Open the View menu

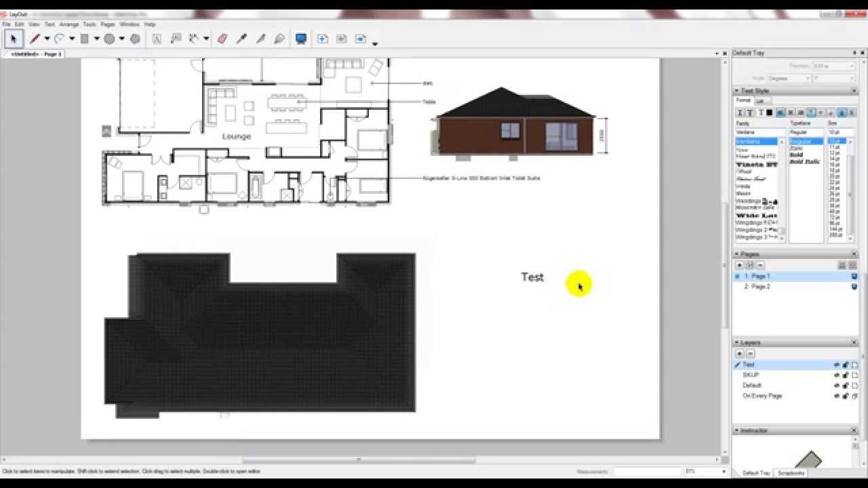coord(34,24)
